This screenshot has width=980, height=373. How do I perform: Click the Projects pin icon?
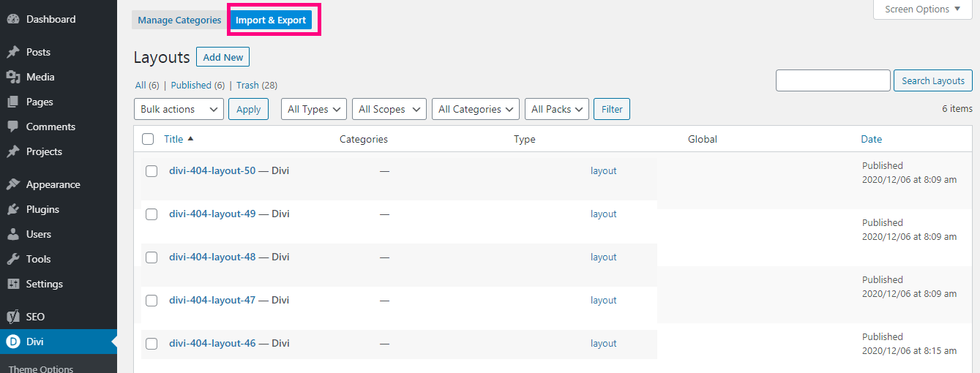[12, 151]
